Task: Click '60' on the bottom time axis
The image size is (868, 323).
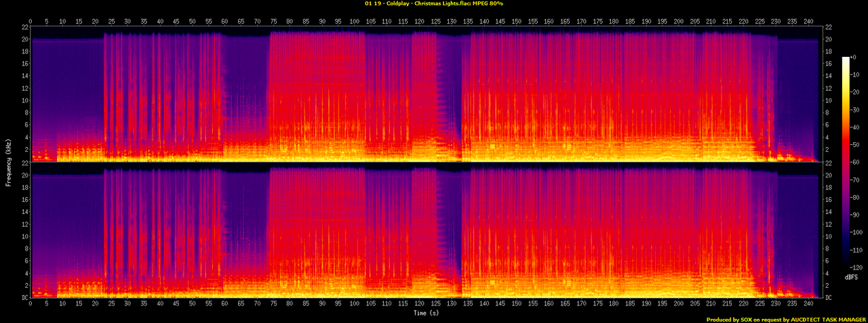Action: tap(225, 305)
